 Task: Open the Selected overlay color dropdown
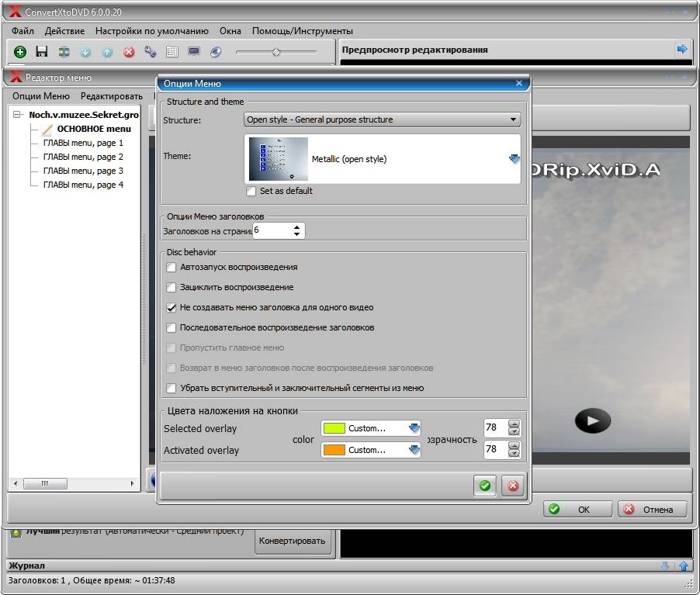414,428
